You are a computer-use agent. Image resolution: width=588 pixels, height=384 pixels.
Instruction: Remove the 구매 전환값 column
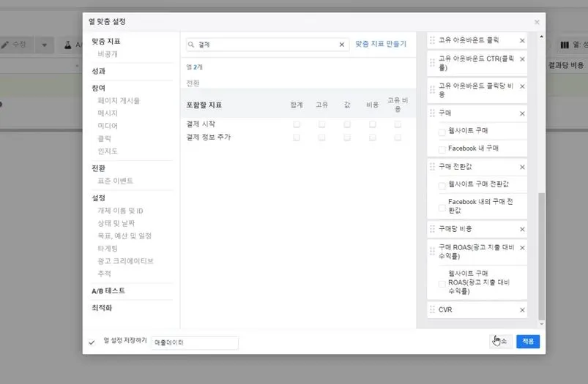click(x=522, y=167)
